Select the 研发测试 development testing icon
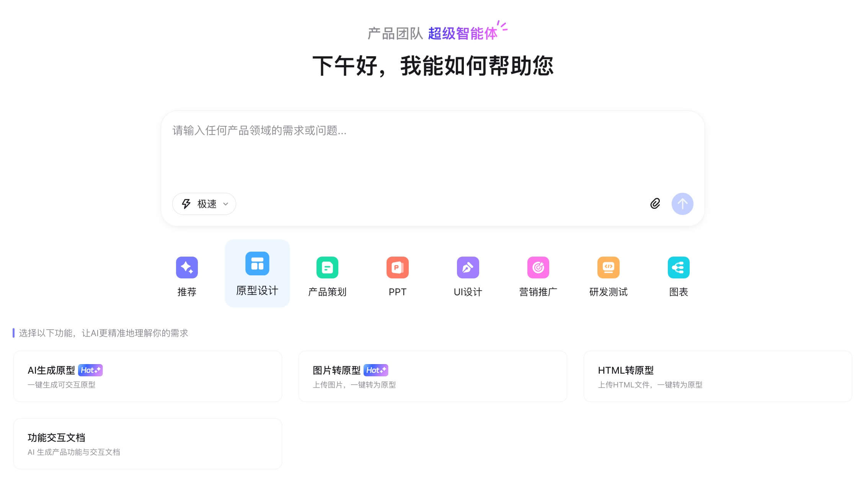The height and width of the screenshot is (488, 868). click(608, 267)
